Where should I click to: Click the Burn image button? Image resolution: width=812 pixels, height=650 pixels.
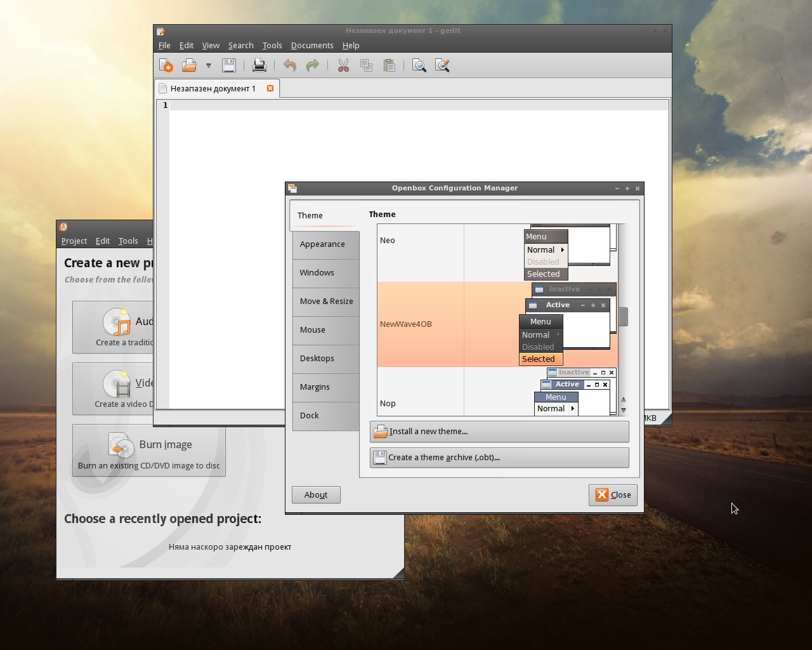point(149,451)
